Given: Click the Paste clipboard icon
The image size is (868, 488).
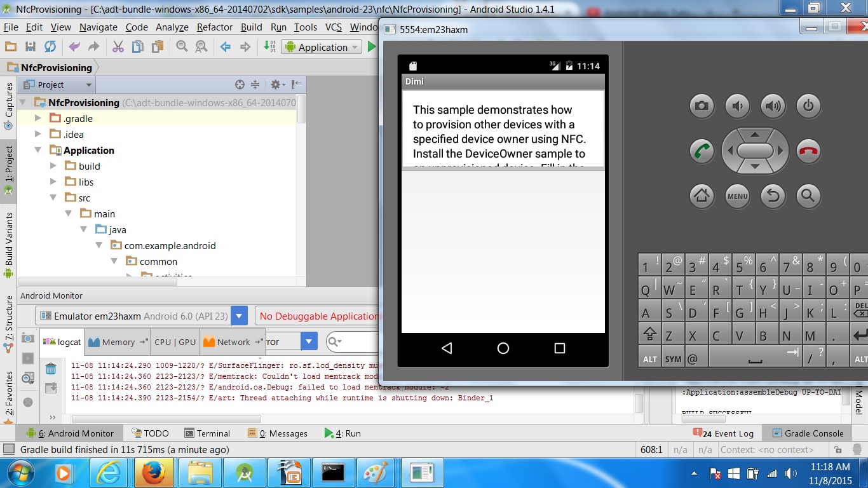Looking at the screenshot, I should click(x=157, y=46).
